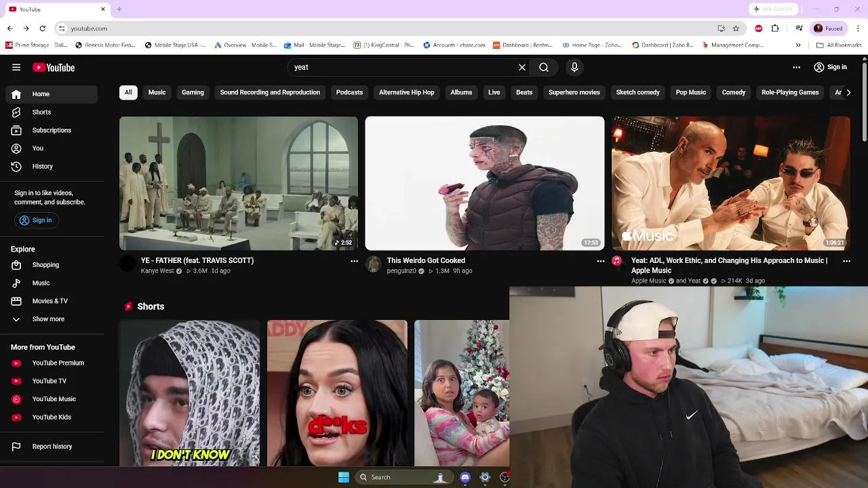Open the penguinz0 channel link
The width and height of the screenshot is (868, 488).
[401, 271]
